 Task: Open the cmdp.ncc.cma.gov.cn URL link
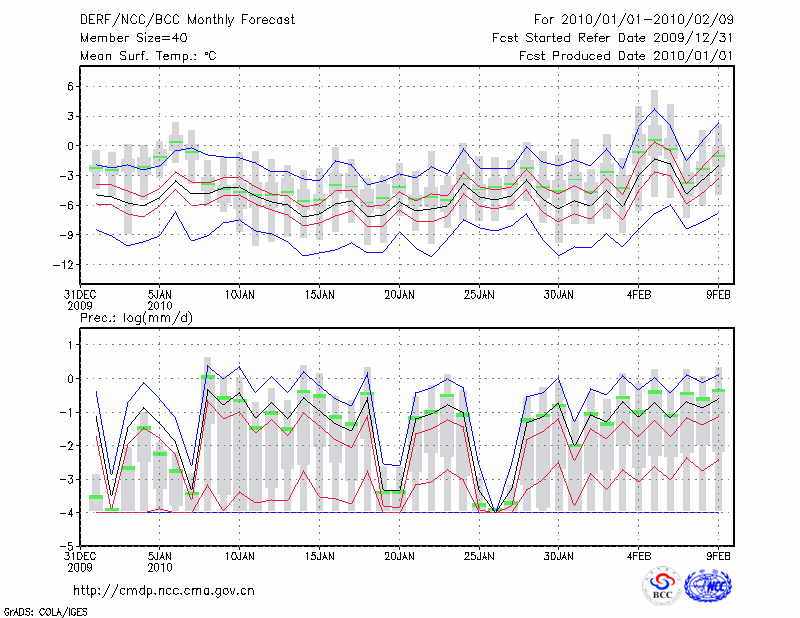pos(164,590)
